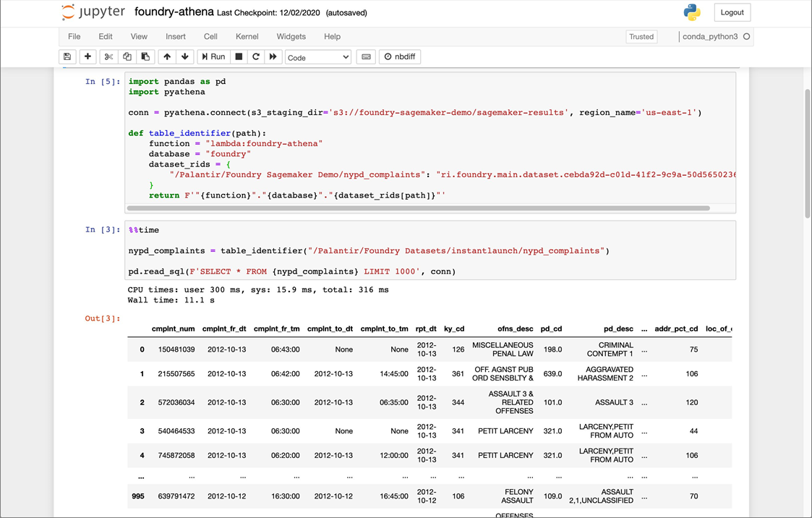Select the In [5] prompt
The image size is (812, 518).
click(x=103, y=81)
